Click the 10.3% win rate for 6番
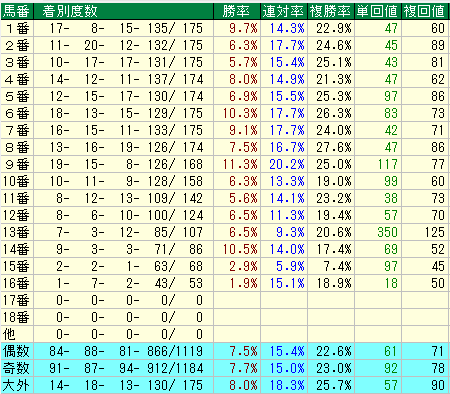Image resolution: width=450 pixels, height=394 pixels. 240,114
